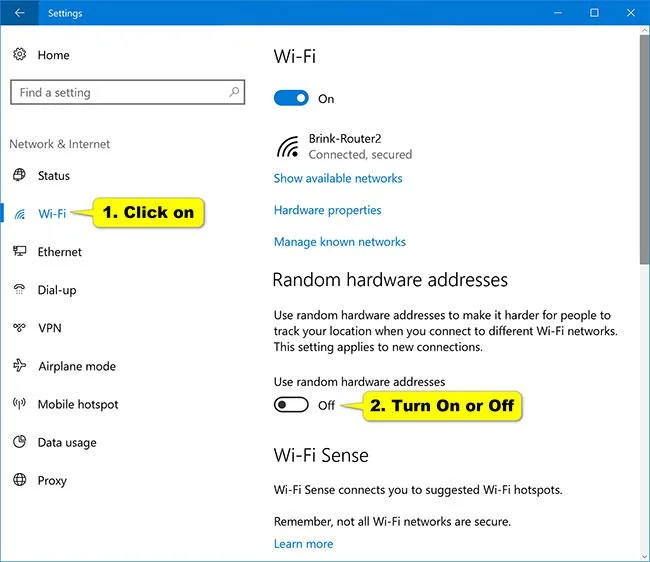Select the Proxy globe icon

19,480
